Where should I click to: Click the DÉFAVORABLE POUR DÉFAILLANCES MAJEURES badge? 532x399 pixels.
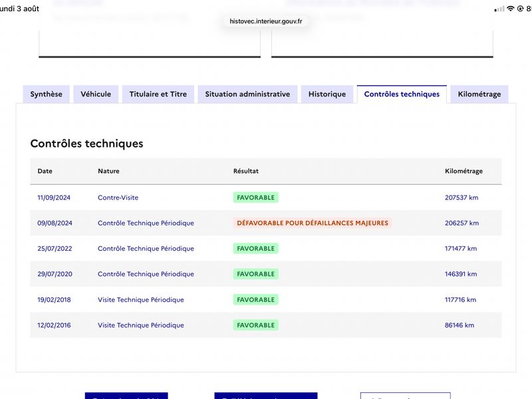pos(313,223)
